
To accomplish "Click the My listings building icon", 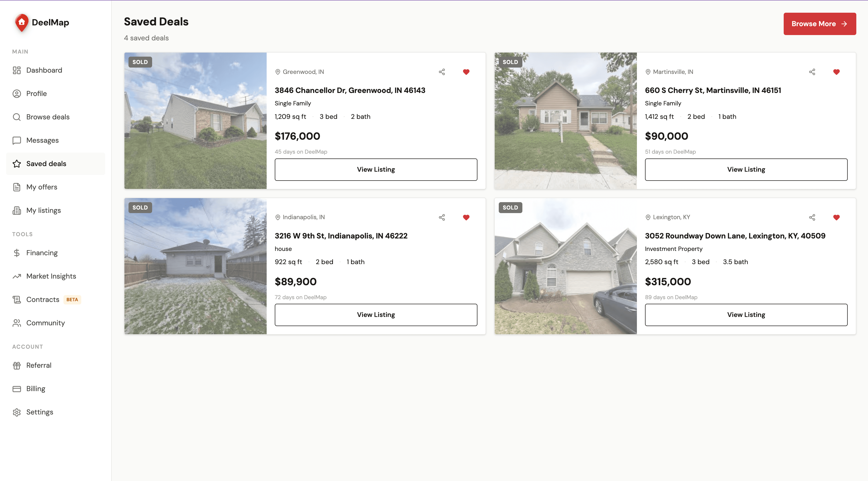I will click(17, 210).
